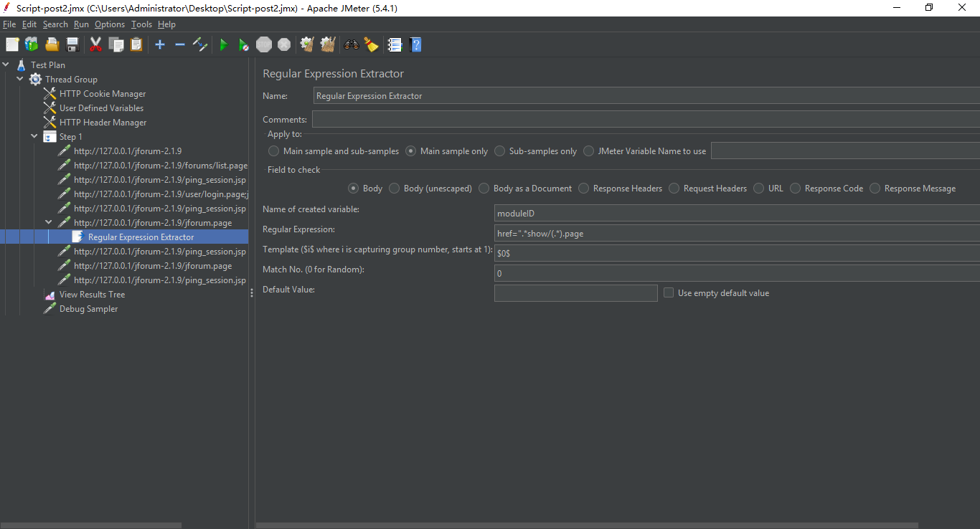Select the Step 1 controller
The image size is (980, 529).
click(71, 137)
